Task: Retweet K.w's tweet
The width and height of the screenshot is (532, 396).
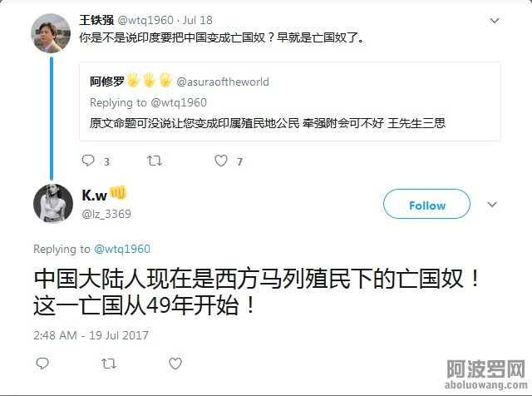Action: click(109, 364)
